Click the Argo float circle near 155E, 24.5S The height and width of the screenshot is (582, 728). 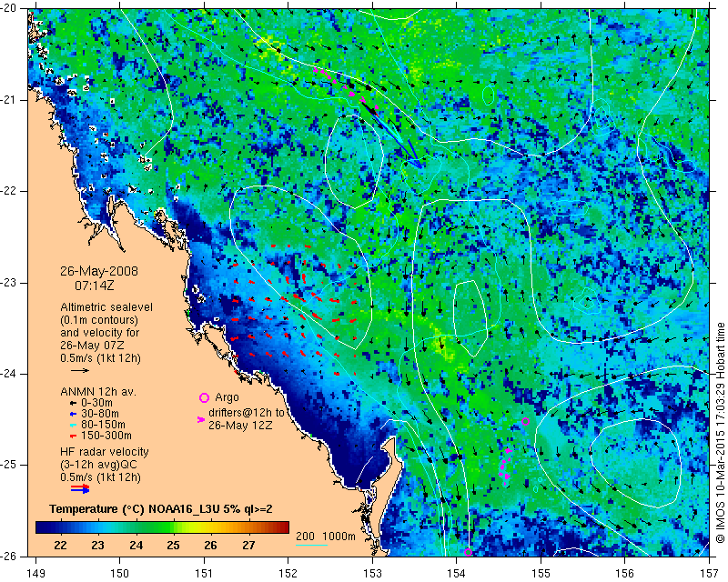pyautogui.click(x=526, y=421)
